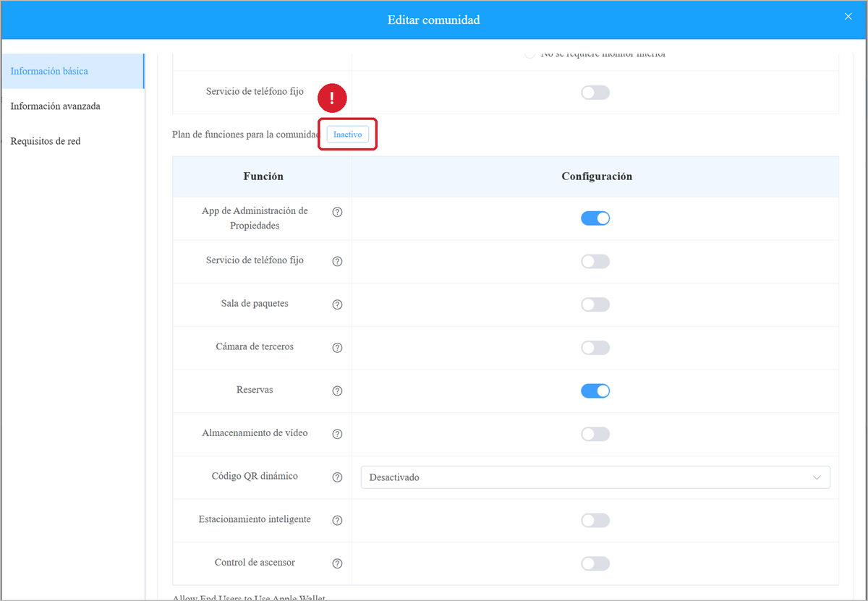Click the Almacenamiento de vídeo label

pyautogui.click(x=255, y=433)
